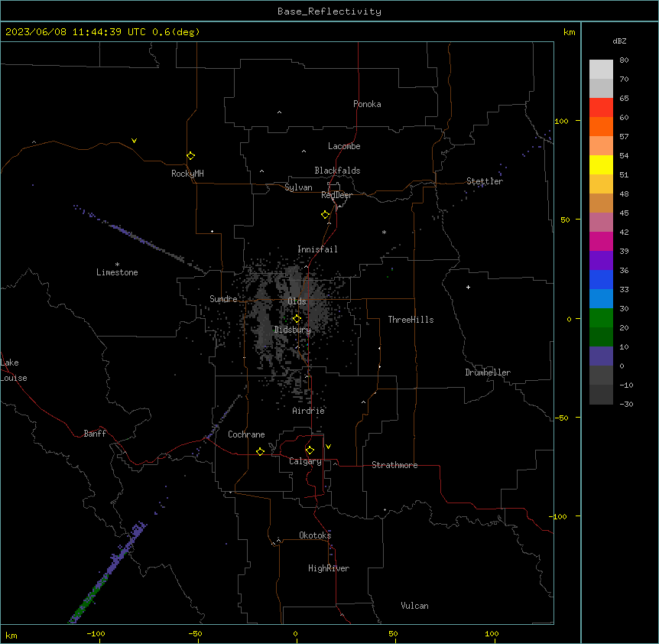
Task: Click the red 65 dBZ color swatch
Action: tap(601, 108)
